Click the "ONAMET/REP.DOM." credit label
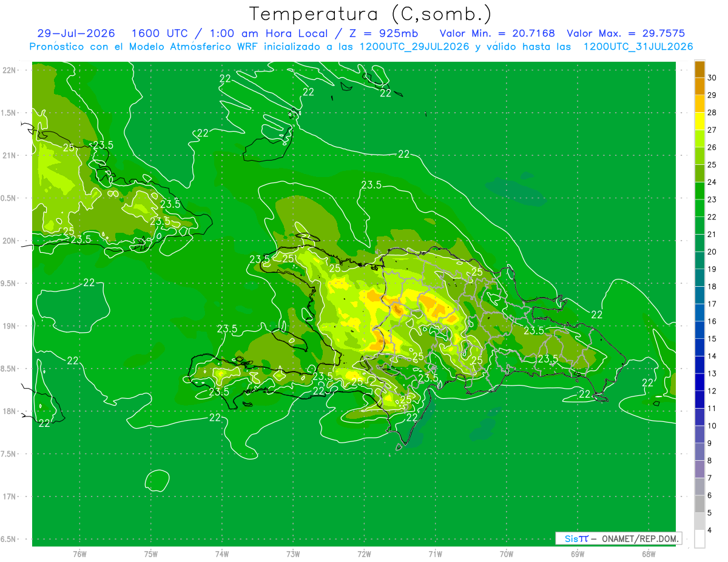 click(640, 538)
